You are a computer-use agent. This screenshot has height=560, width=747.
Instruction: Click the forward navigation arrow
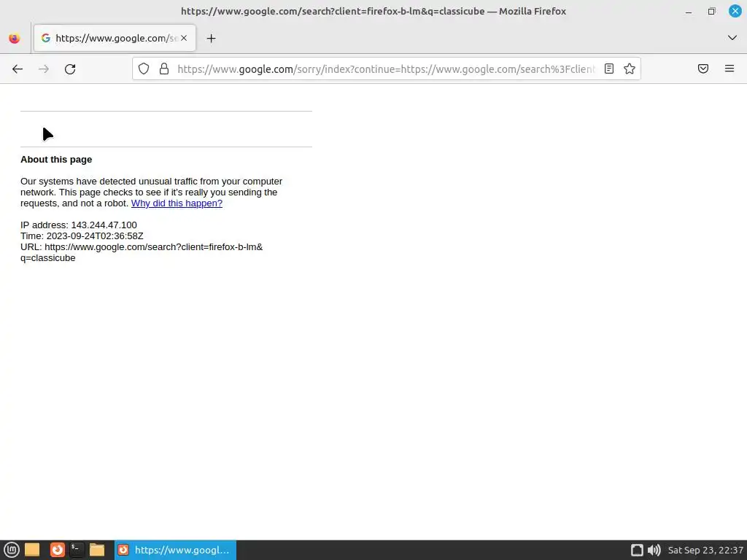click(44, 69)
